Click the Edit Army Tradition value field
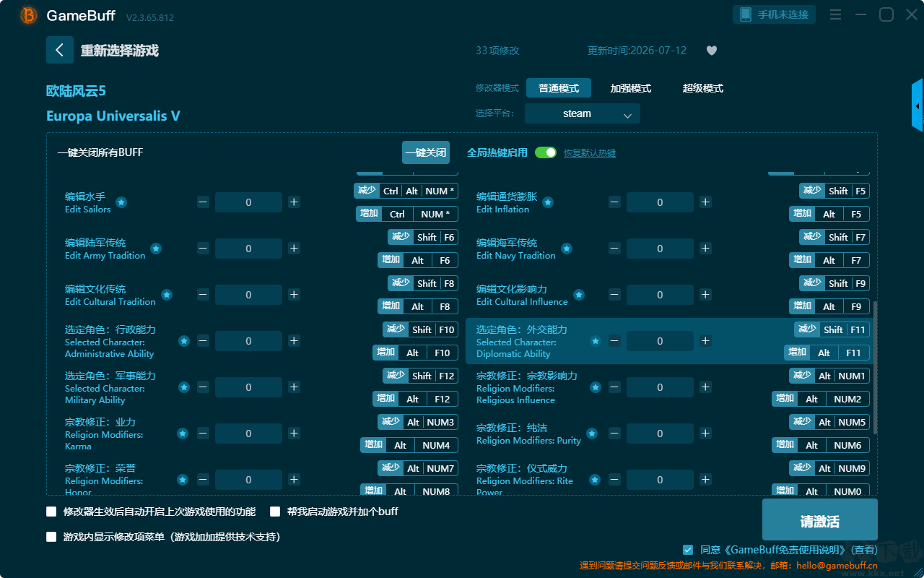The height and width of the screenshot is (578, 924). [248, 249]
